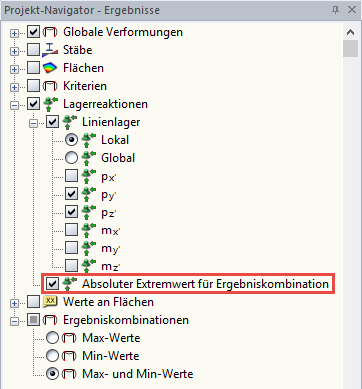Screen dimensions: 362x389
Task: Select the Ergebniskombinationen label
Action: 126,320
